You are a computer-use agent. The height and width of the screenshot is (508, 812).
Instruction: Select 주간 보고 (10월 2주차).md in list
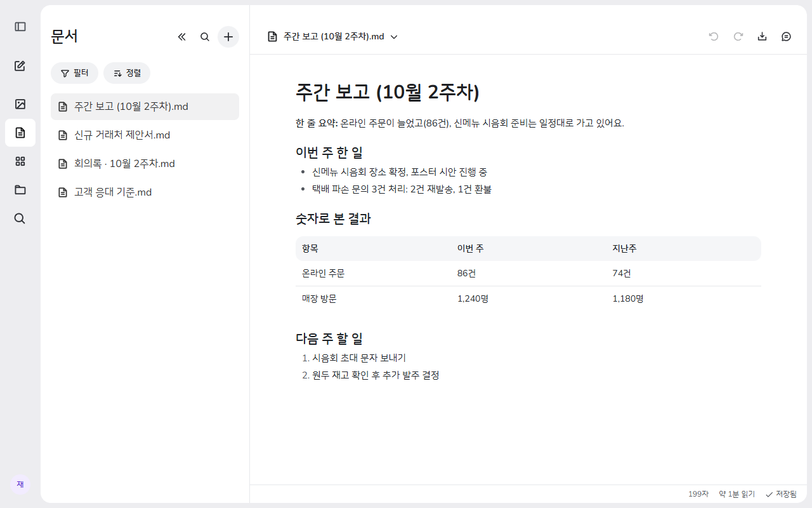pos(145,107)
